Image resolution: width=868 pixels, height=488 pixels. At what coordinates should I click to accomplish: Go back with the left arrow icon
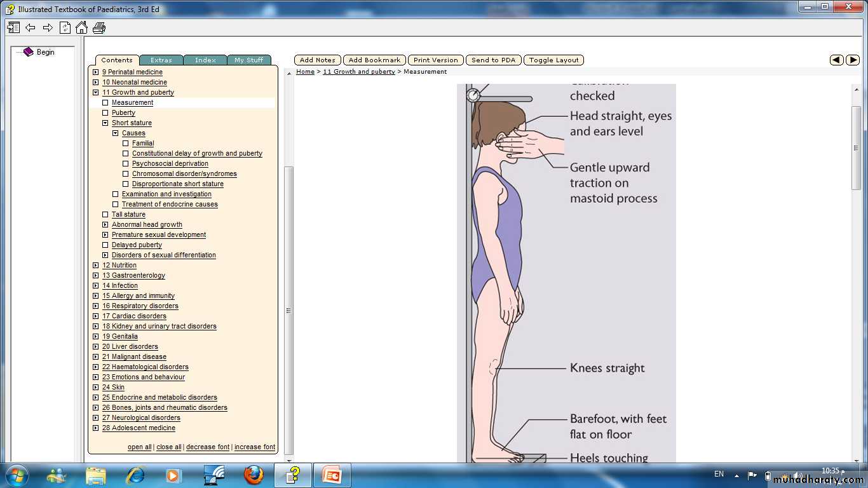[x=30, y=27]
